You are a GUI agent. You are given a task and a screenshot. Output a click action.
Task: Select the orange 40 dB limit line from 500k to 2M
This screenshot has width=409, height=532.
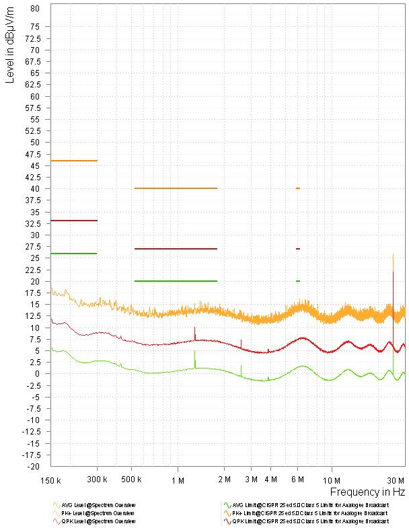click(x=176, y=188)
